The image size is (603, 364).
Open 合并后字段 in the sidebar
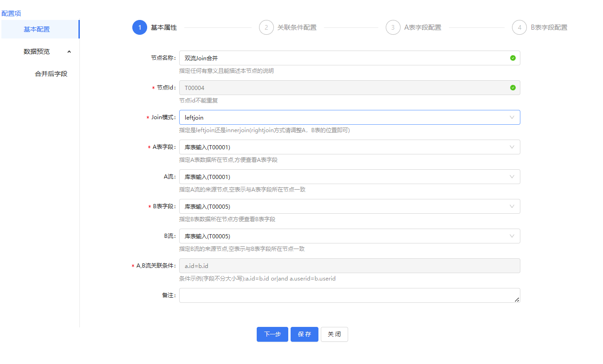point(51,74)
